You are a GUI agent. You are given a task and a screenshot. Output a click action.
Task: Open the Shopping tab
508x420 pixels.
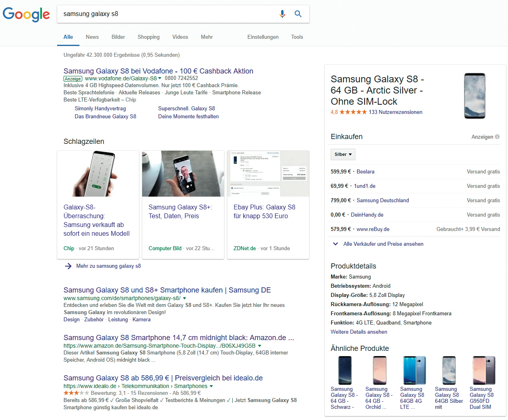[x=149, y=37]
